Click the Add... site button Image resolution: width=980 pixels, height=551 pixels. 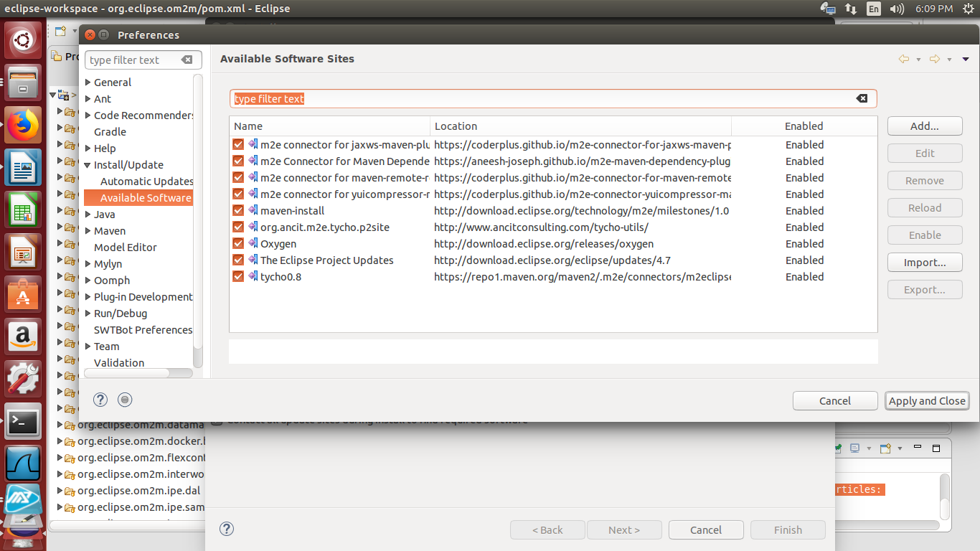pyautogui.click(x=924, y=126)
